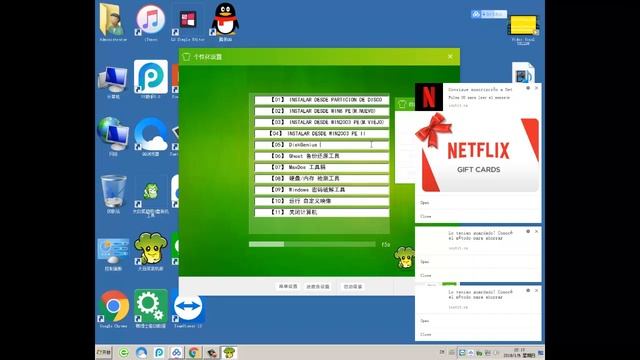Open the blue cloud-ring desktop shortcut
640x360 pixels.
click(x=151, y=136)
